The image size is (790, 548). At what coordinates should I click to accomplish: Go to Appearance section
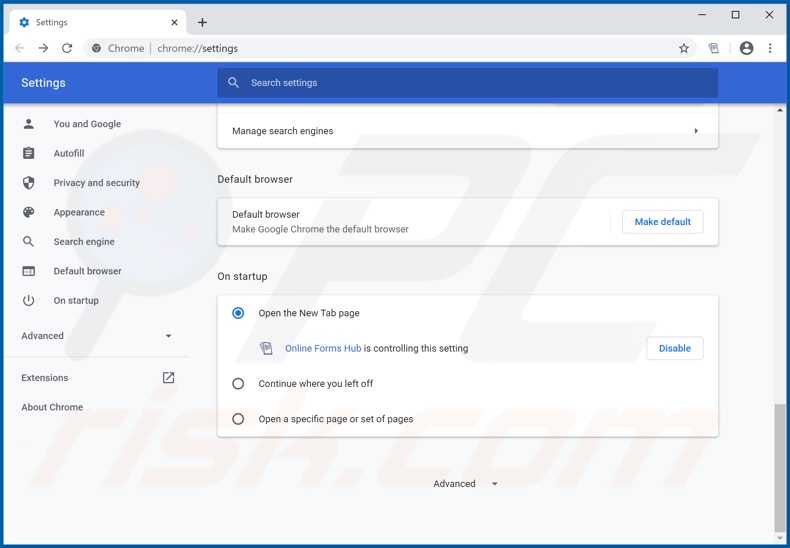coord(79,212)
